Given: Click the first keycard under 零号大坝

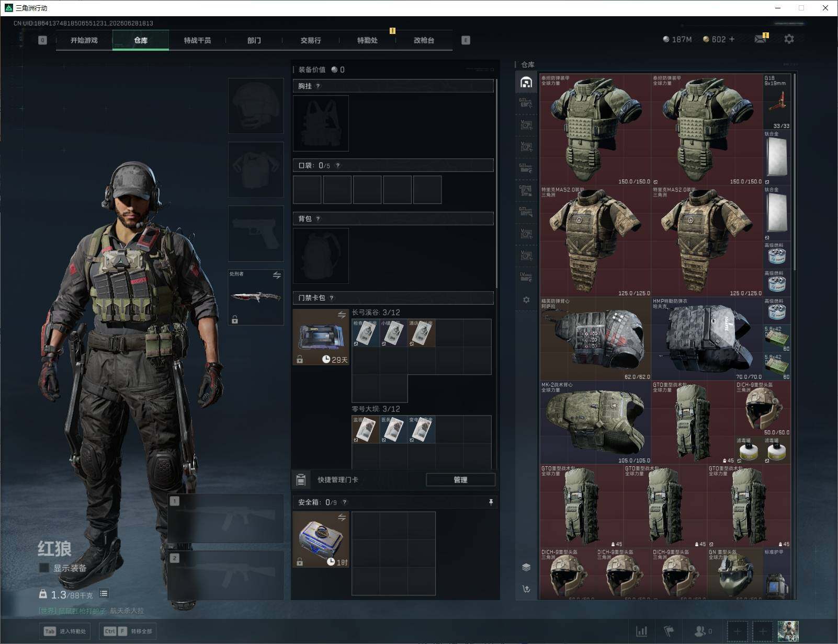Looking at the screenshot, I should point(366,430).
